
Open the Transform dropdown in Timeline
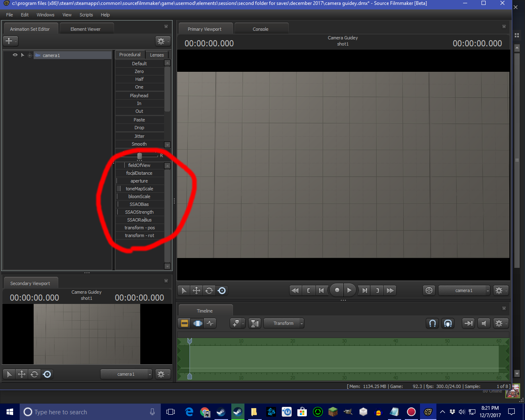(x=284, y=323)
